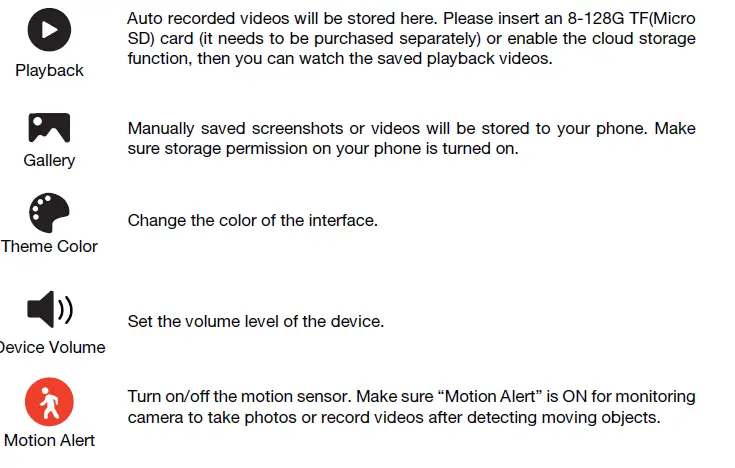Click the manually saved screenshots description
The image size is (735, 468).
(411, 139)
